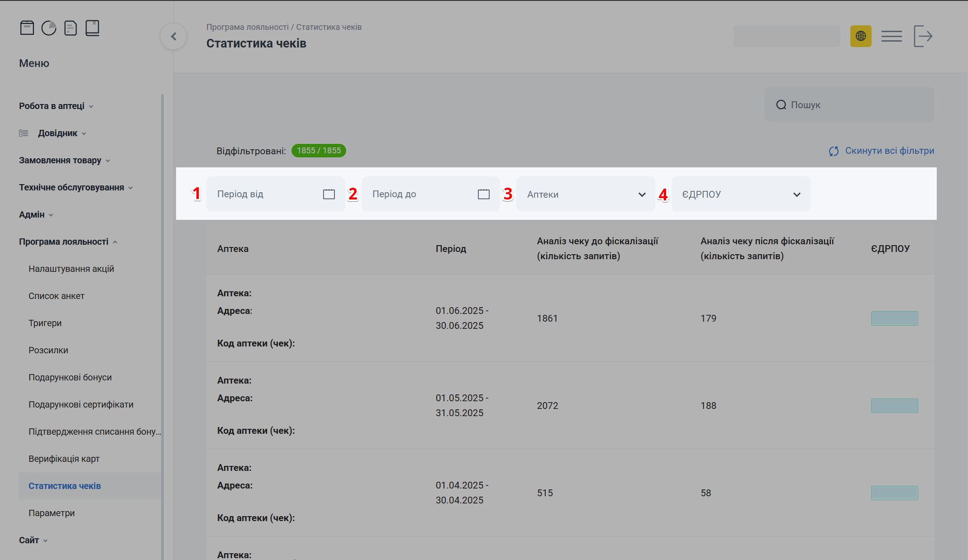Click the cash register icon in sidebar
The width and height of the screenshot is (968, 560).
tap(27, 28)
